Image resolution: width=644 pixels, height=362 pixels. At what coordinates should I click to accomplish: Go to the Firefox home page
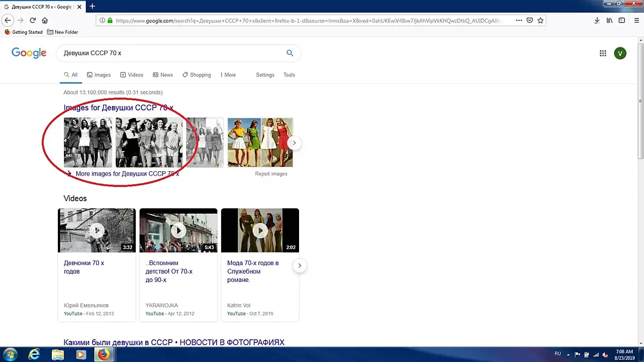pos(45,20)
